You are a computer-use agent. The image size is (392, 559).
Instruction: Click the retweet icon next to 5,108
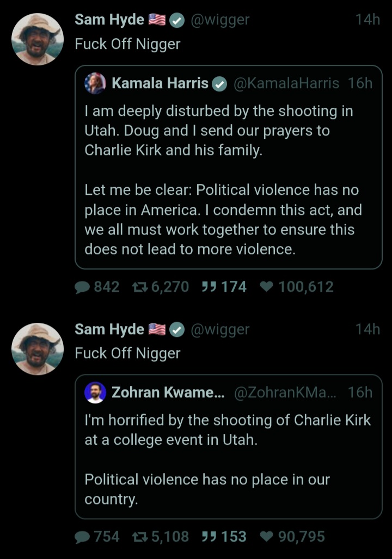click(x=141, y=537)
